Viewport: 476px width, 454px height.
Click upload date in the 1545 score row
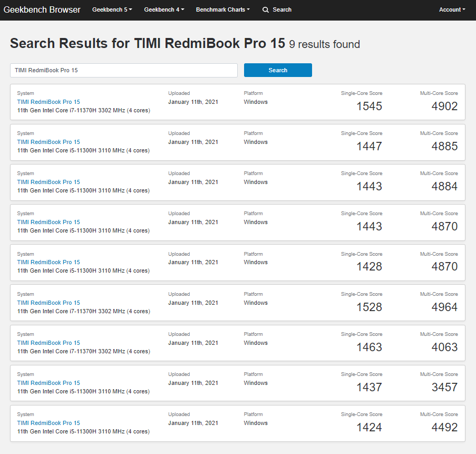click(x=193, y=102)
